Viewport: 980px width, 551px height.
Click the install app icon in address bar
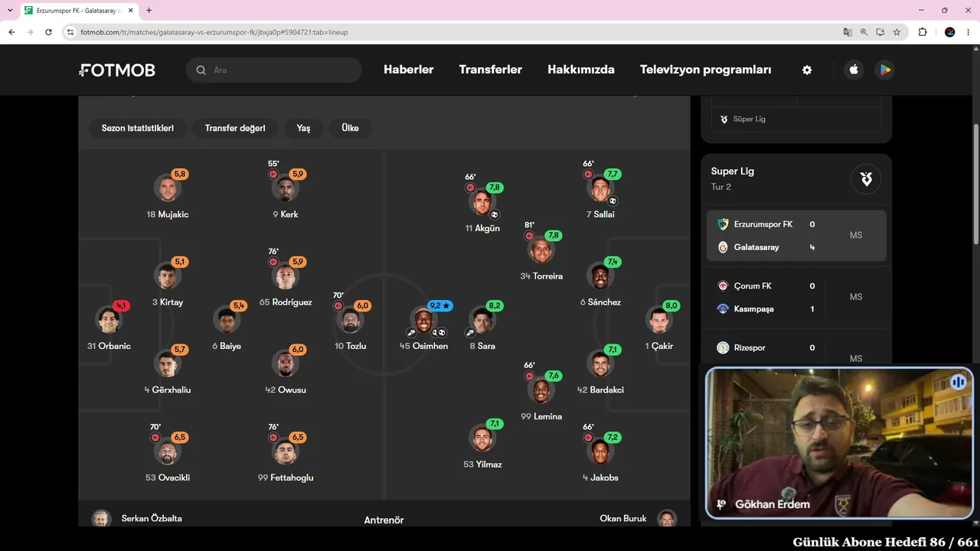pos(880,32)
